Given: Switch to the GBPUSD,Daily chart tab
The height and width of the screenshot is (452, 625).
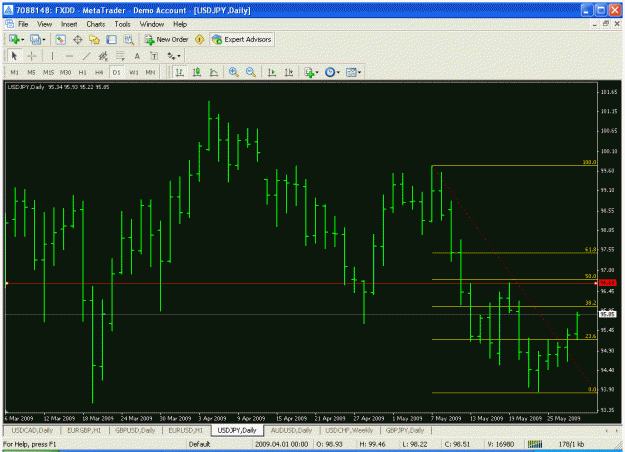Looking at the screenshot, I should pos(135,430).
